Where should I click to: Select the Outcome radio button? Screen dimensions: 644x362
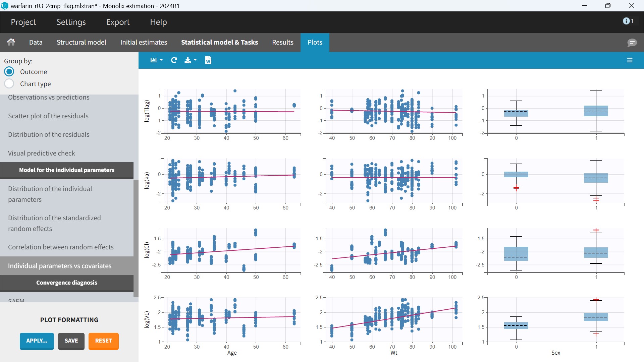pyautogui.click(x=9, y=72)
